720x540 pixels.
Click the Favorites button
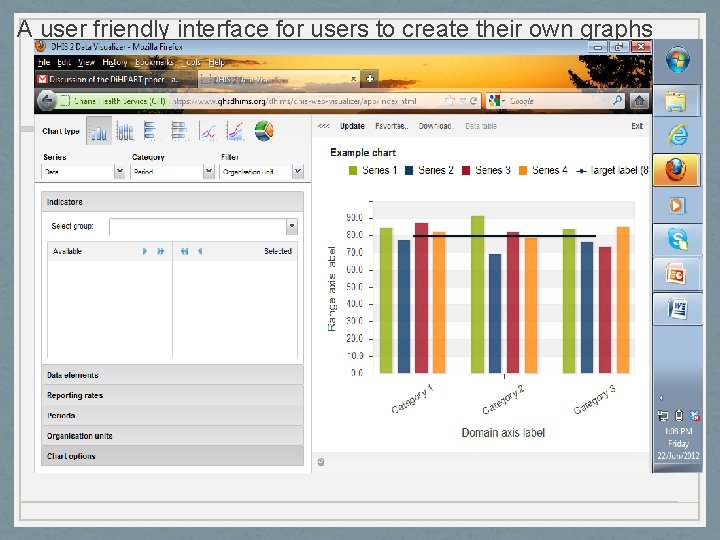[391, 126]
